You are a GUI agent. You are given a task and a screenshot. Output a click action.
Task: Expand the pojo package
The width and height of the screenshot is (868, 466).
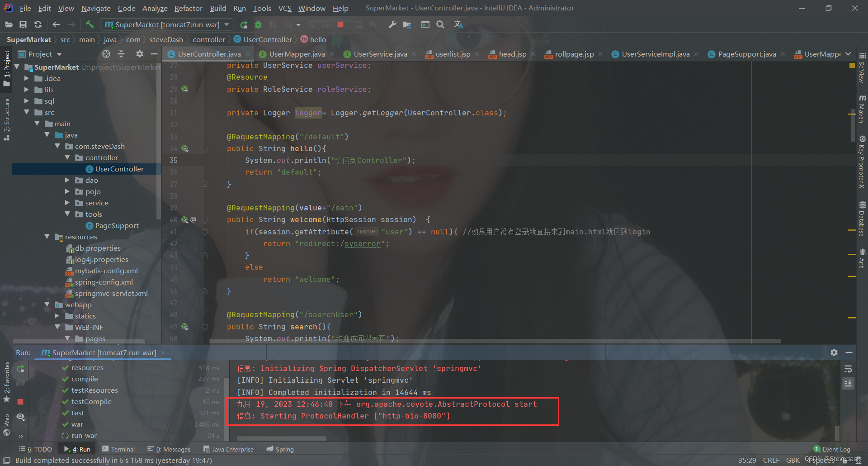67,191
